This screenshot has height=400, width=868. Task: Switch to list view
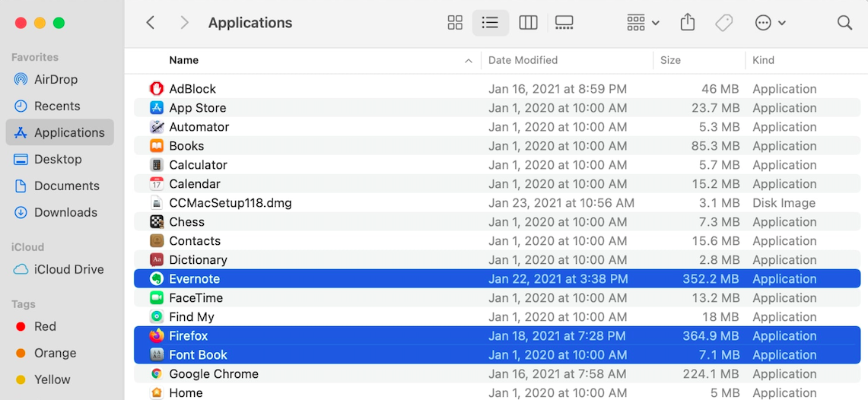[x=491, y=23]
